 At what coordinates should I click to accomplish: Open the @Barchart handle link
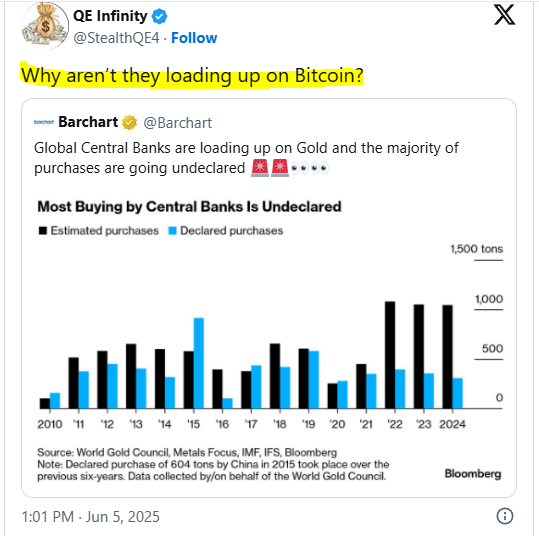(177, 123)
